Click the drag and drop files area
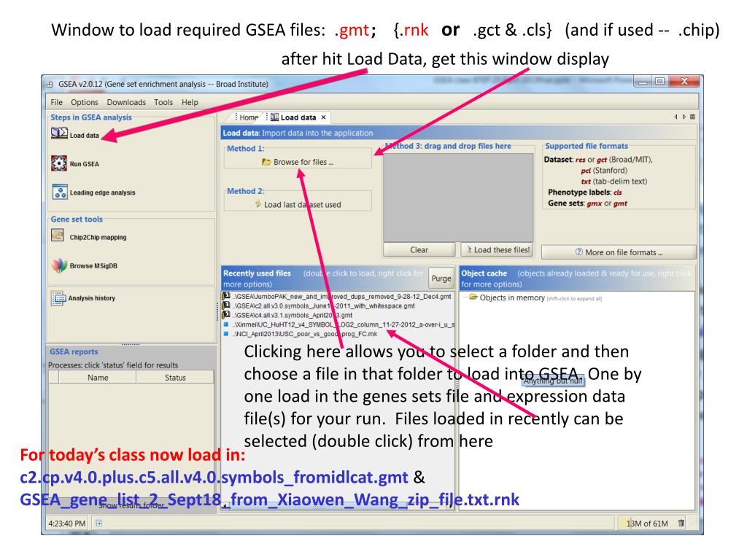 click(x=458, y=197)
